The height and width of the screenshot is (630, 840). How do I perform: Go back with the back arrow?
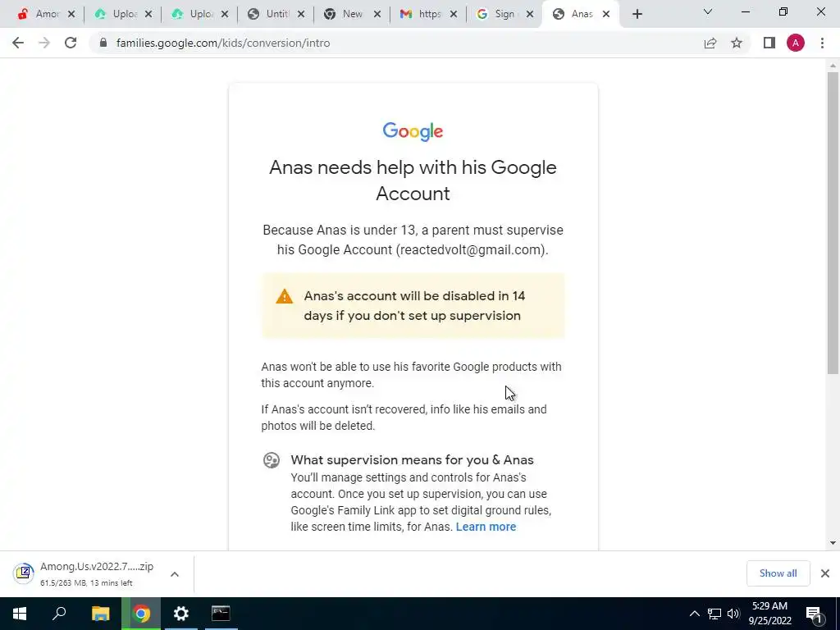click(18, 43)
